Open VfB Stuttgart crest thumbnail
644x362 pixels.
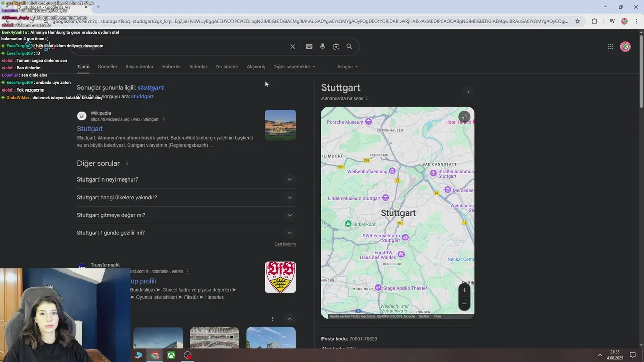tap(280, 277)
